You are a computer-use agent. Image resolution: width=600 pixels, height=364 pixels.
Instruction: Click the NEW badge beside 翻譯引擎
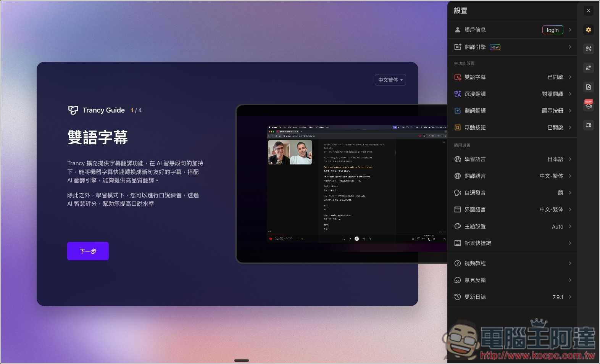495,47
